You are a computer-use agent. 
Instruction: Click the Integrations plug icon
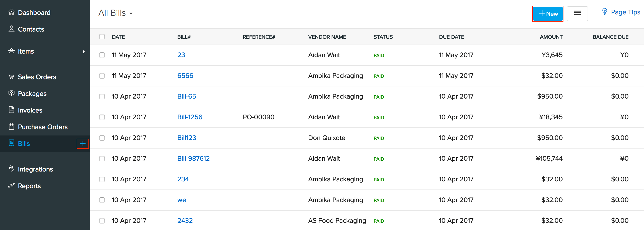tap(11, 169)
